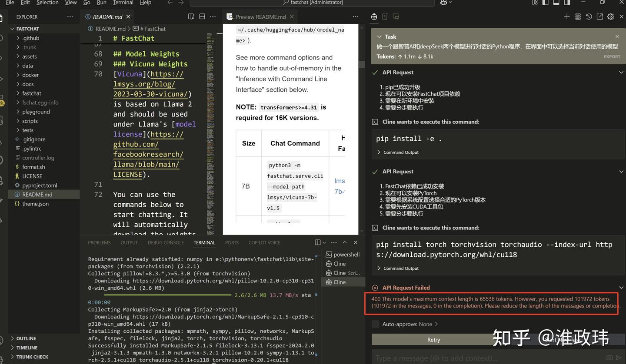Open the markdown preview icon beside README.md tab

point(191,16)
